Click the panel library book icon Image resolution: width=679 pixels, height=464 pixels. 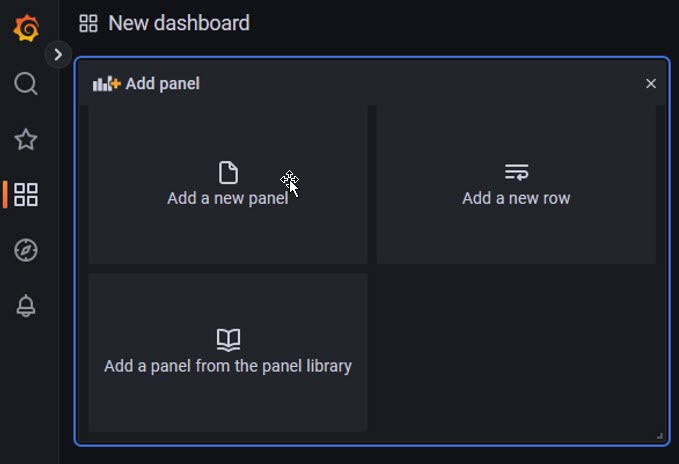click(228, 340)
